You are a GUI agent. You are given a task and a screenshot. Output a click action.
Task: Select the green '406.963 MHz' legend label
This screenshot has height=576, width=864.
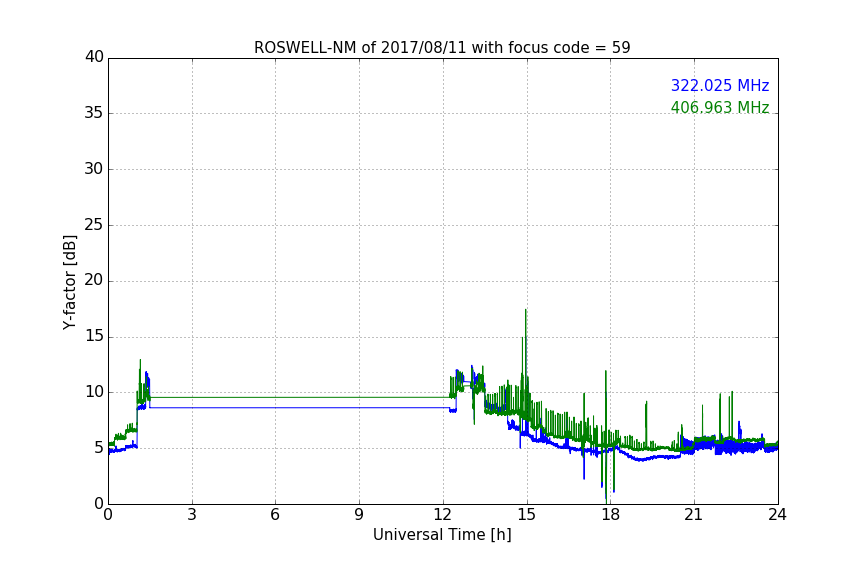720,107
